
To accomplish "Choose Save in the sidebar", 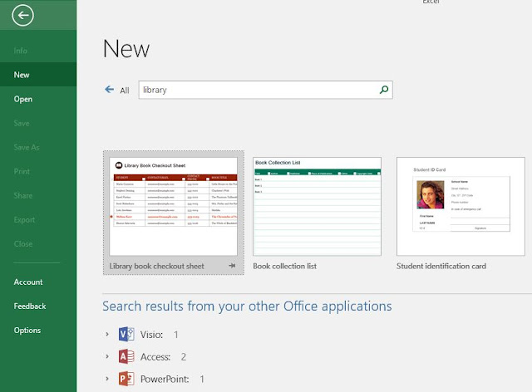I will click(38, 123).
